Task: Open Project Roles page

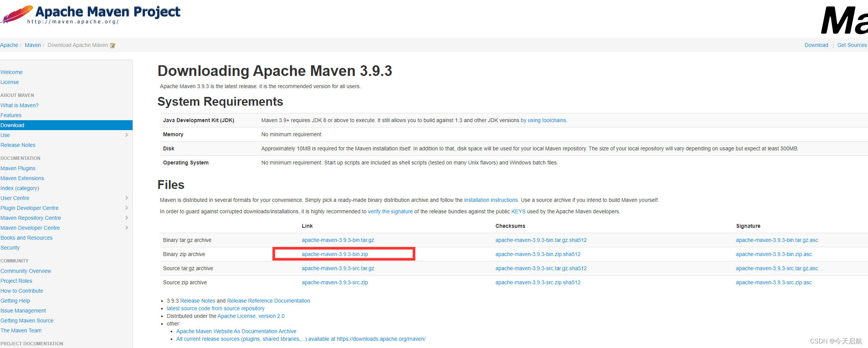Action: tap(16, 281)
